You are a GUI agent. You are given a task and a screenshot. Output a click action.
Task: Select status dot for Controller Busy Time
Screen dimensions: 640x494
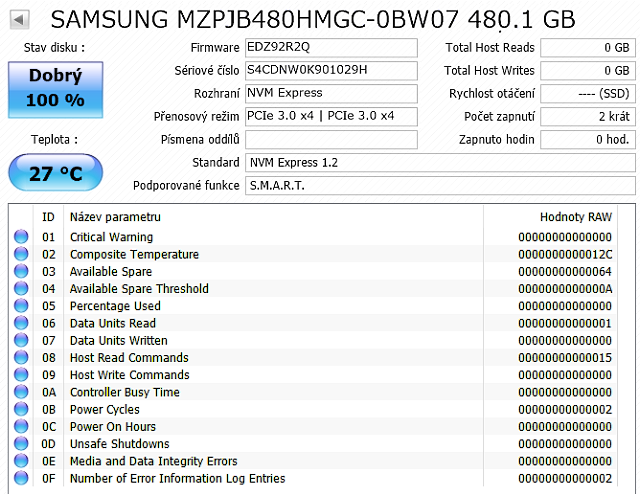coord(21,392)
